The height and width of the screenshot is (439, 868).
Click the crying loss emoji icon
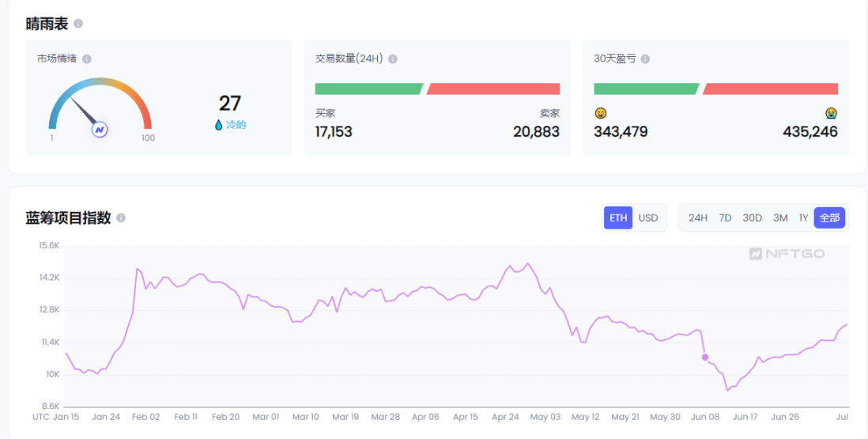(x=831, y=113)
